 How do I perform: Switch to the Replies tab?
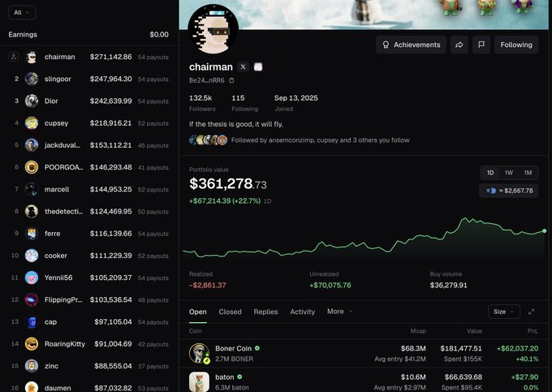[265, 312]
